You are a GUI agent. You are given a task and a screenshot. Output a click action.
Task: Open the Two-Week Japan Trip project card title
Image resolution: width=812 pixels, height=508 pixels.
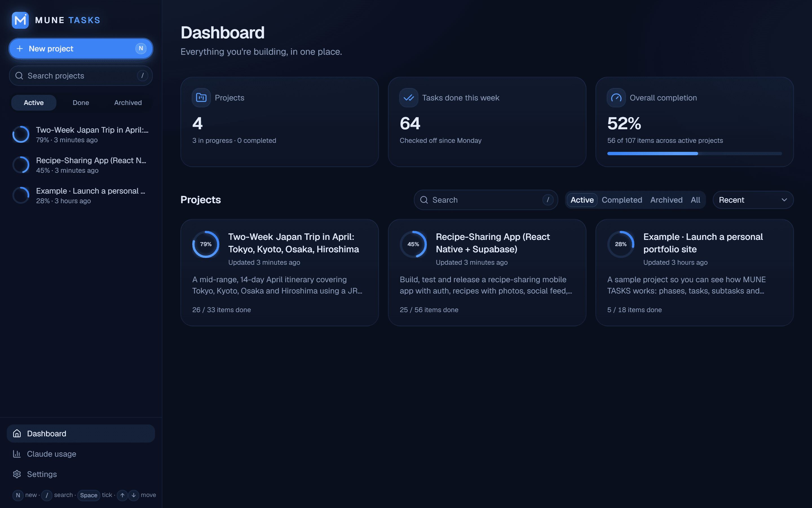click(x=293, y=243)
